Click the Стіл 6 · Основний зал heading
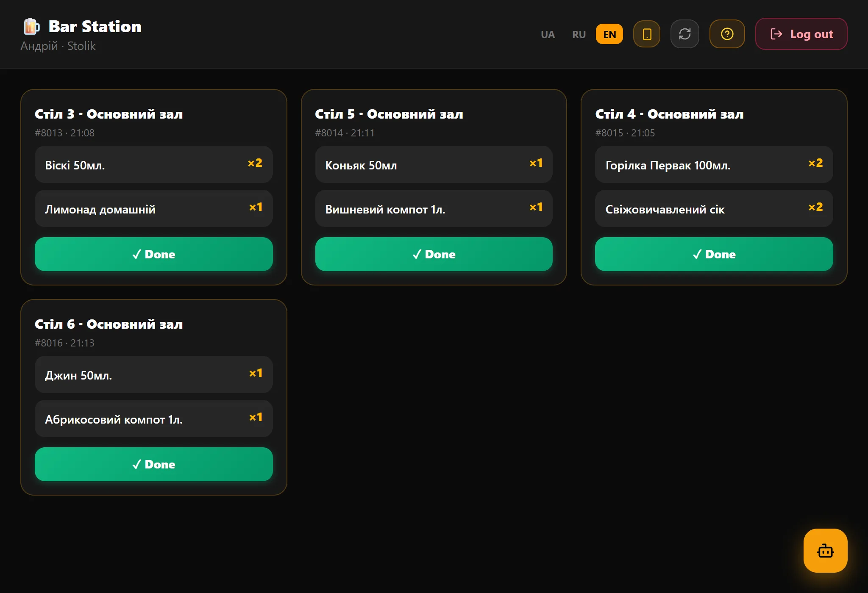The width and height of the screenshot is (868, 593). coord(109,324)
